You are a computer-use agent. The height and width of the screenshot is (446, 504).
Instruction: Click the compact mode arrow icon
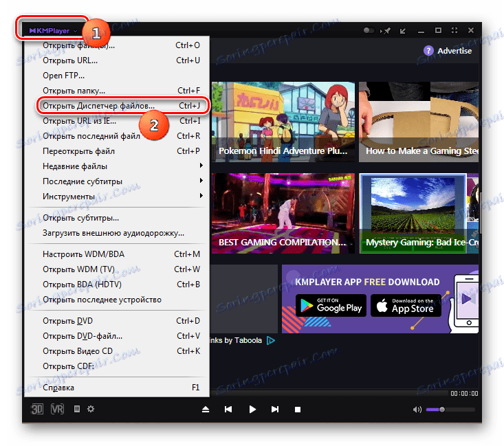(x=402, y=31)
